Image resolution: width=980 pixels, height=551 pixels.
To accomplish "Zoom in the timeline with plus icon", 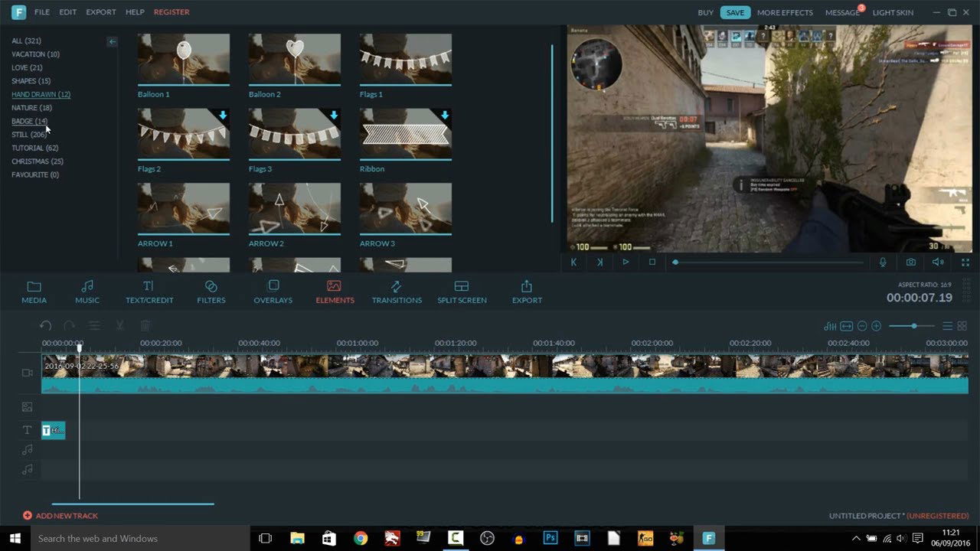I will pos(877,326).
